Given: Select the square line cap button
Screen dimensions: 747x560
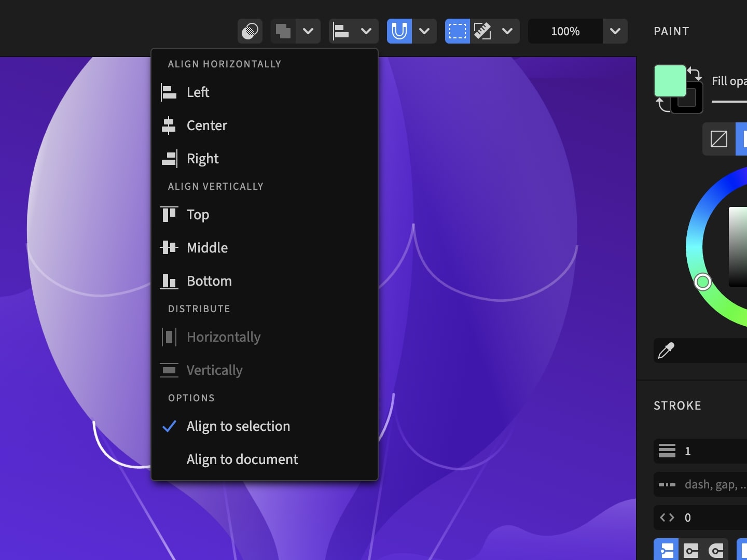Looking at the screenshot, I should [691, 550].
